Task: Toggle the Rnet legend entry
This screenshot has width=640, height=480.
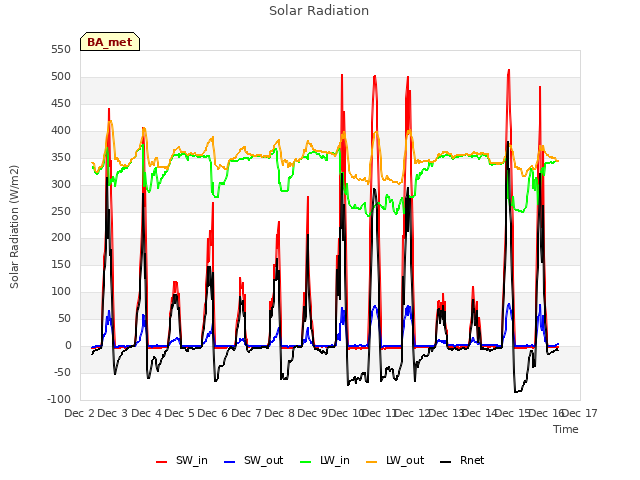Action: 462,460
